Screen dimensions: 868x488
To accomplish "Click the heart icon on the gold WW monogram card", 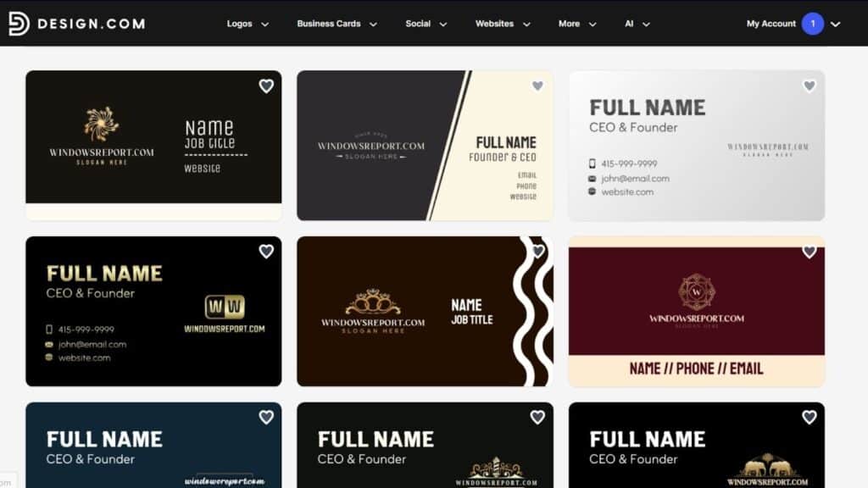I will (266, 252).
